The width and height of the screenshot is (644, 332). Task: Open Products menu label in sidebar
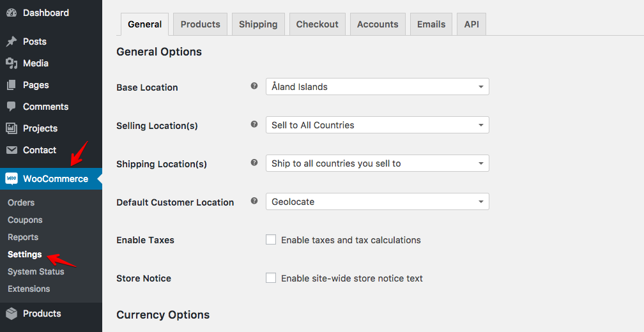coord(42,313)
